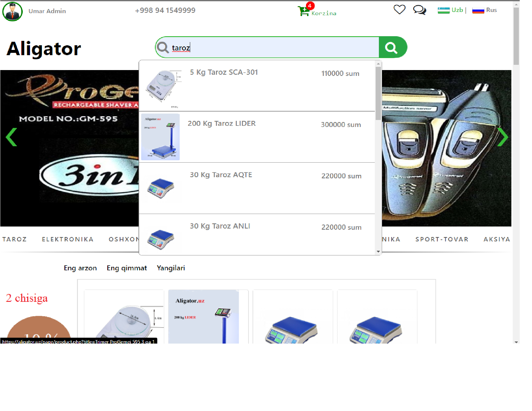This screenshot has height=411, width=532.
Task: Click inside the search text field
Action: 274,48
